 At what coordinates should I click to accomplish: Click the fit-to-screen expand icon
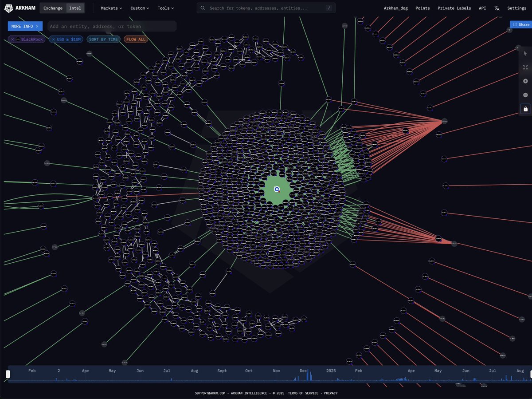coord(525,67)
